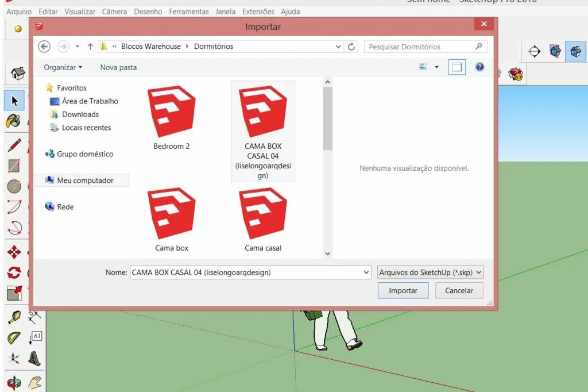Change view layout icon
The width and height of the screenshot is (588, 392).
coord(423,67)
